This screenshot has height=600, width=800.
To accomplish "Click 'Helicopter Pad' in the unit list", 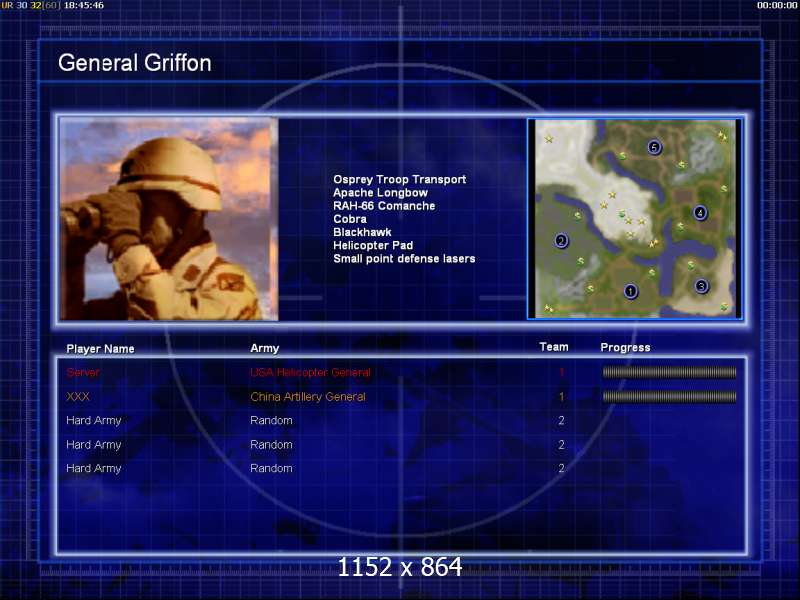I will [373, 245].
